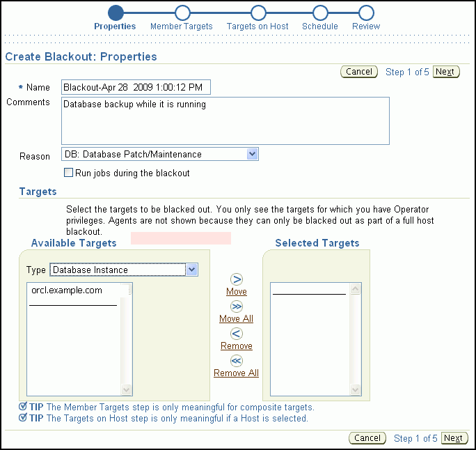Click the Review step circle icon
This screenshot has height=450, width=476.
pos(366,13)
